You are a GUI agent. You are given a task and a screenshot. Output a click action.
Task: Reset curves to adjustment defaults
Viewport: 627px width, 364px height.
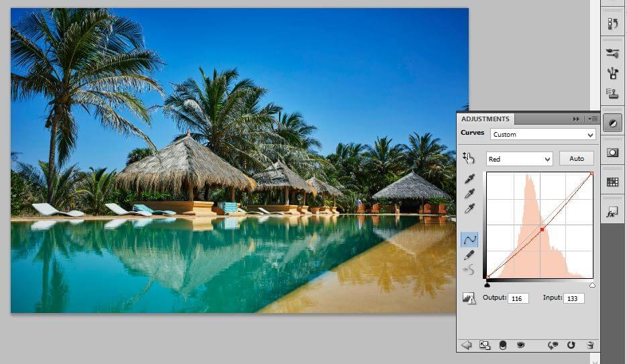click(x=571, y=345)
